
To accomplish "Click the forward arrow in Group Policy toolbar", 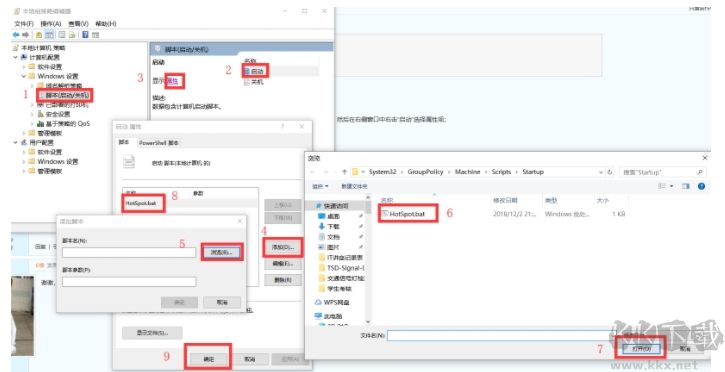I will pyautogui.click(x=25, y=35).
